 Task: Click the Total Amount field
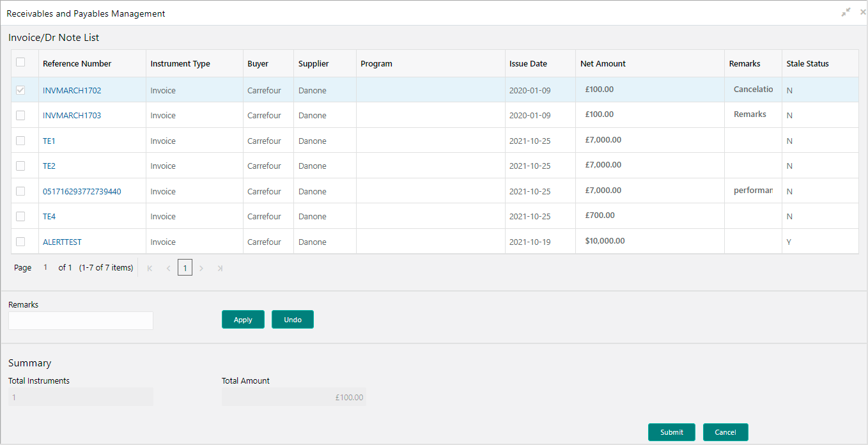point(294,397)
